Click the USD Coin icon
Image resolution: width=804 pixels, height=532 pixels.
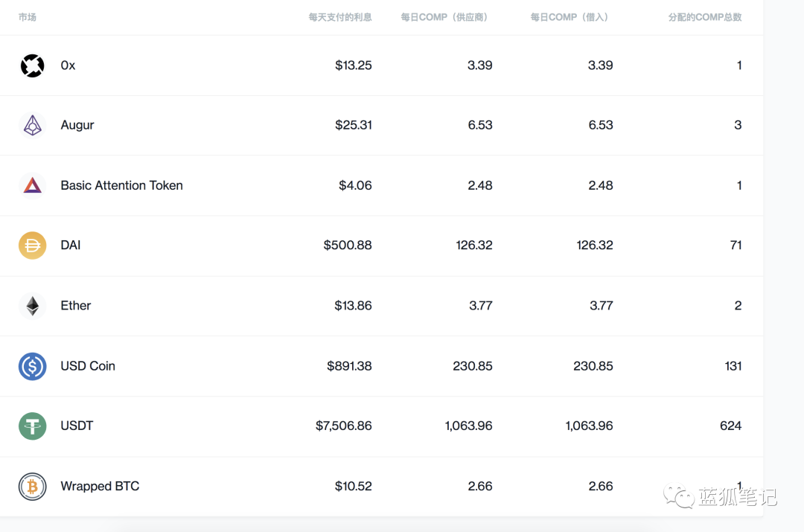click(x=32, y=366)
